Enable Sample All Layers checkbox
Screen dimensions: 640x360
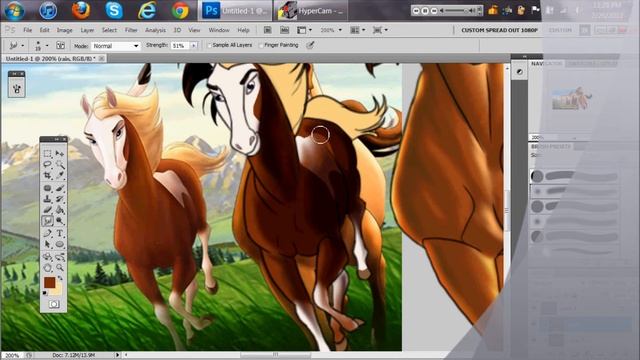pyautogui.click(x=209, y=45)
